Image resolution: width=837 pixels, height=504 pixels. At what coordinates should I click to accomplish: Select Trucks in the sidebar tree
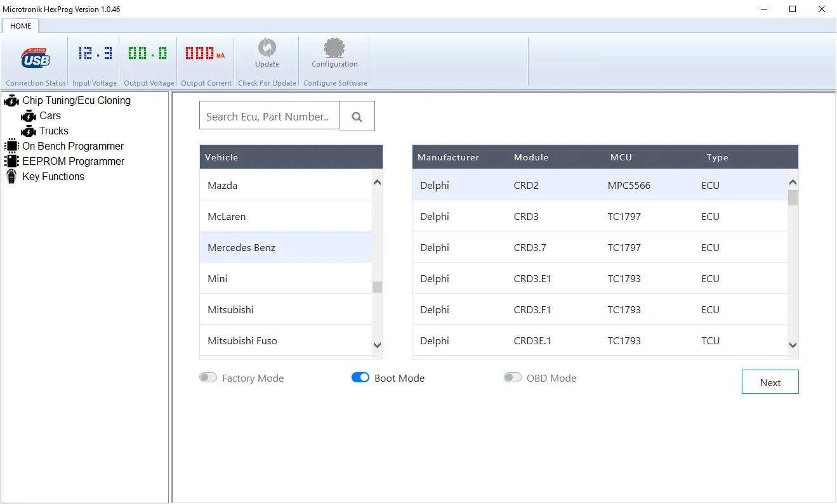point(54,131)
